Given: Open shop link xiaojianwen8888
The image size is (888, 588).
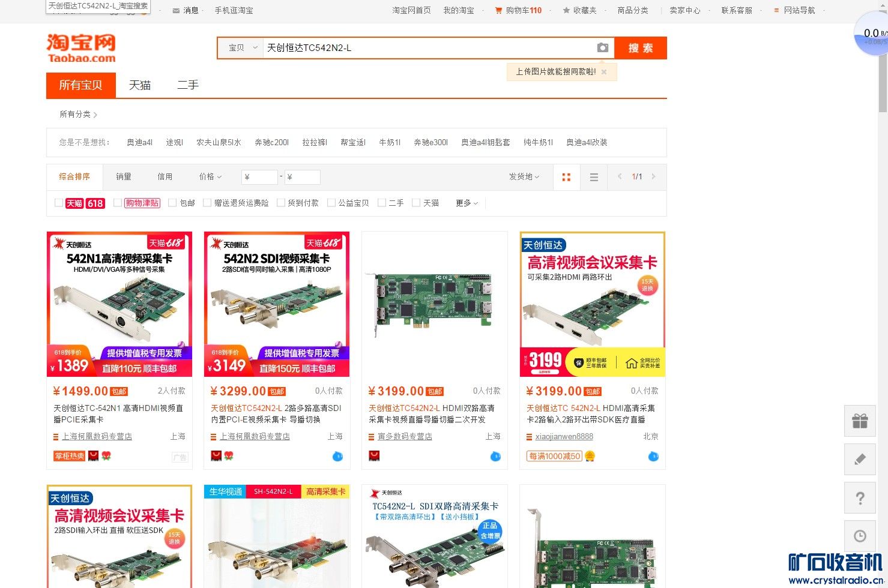Looking at the screenshot, I should (564, 437).
